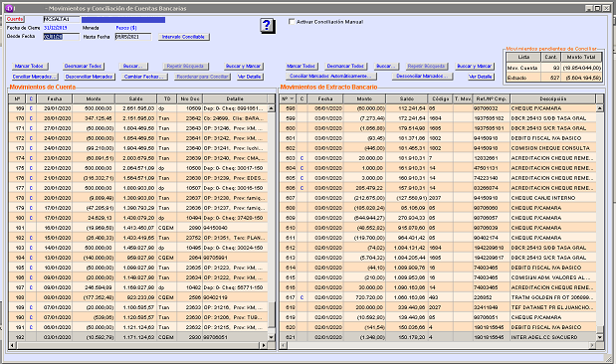
Task: Click Ver Detalle in the Extracto panel
Action: pyautogui.click(x=482, y=77)
